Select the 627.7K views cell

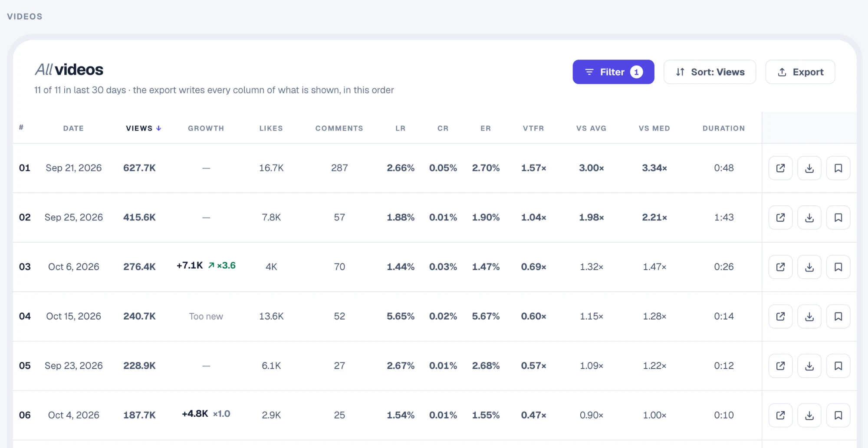tap(139, 168)
